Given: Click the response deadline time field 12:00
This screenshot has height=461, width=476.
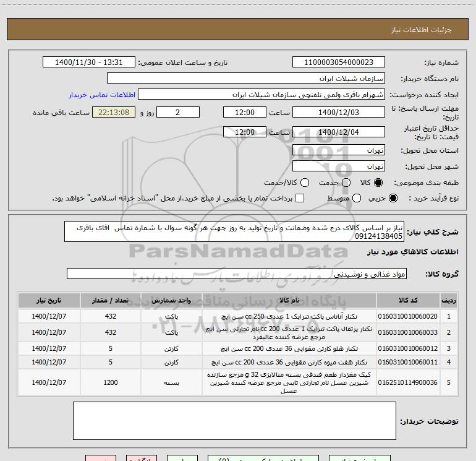Looking at the screenshot, I should tap(245, 113).
